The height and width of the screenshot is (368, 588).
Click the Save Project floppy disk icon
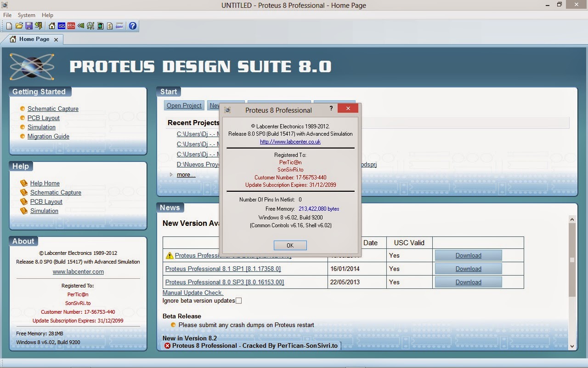pos(29,26)
